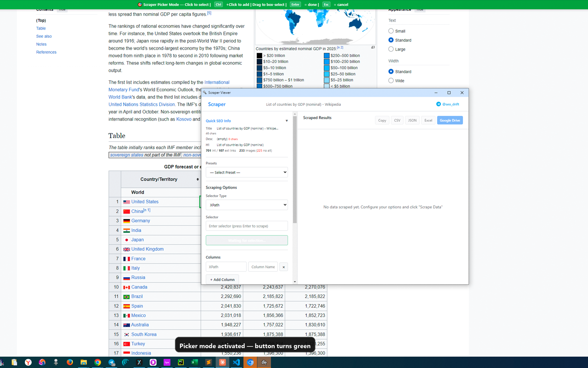This screenshot has width=588, height=368.
Task: Open PyCharm from the taskbar
Action: tap(181, 362)
